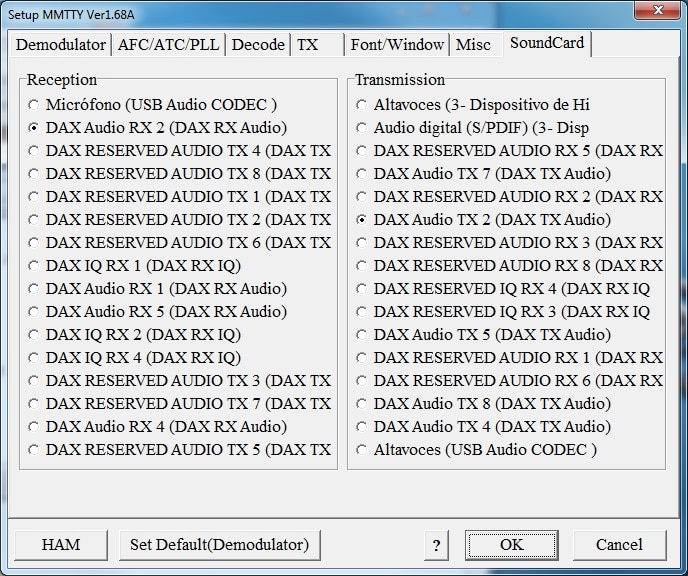Image resolution: width=688 pixels, height=576 pixels.
Task: Select DAX Audio TX 7 transmission option
Action: click(484, 174)
